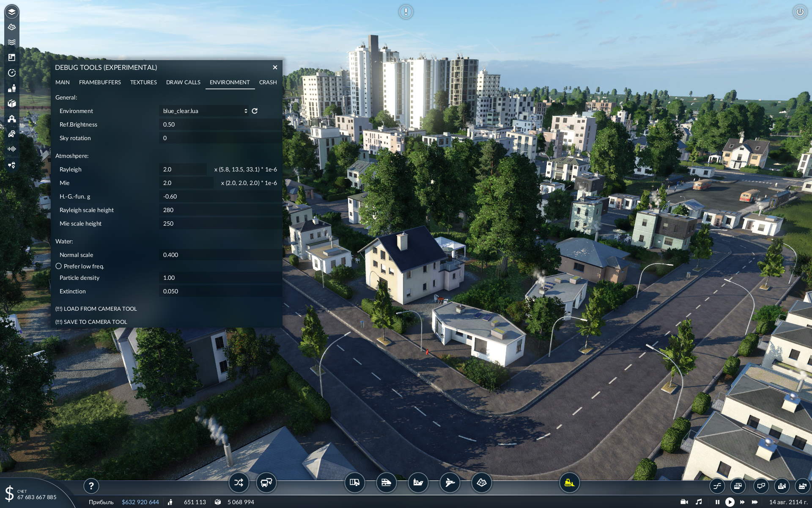812x508 pixels.
Task: Click the population count 651 113
Action: [195, 502]
